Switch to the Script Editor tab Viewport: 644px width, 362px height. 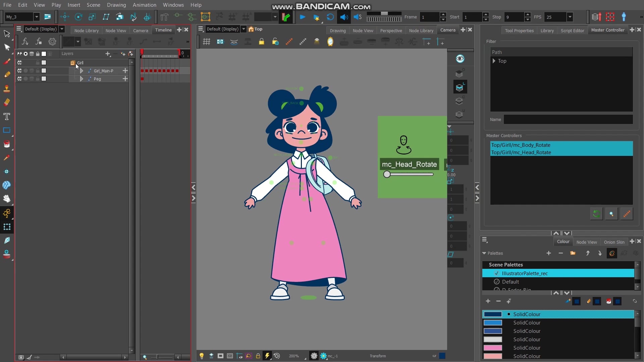click(572, 31)
